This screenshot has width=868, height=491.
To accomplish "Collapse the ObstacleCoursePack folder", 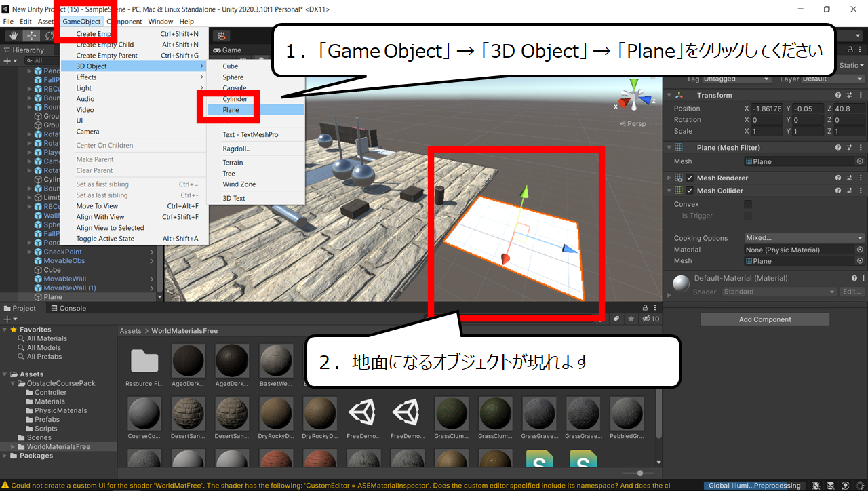I will [13, 383].
